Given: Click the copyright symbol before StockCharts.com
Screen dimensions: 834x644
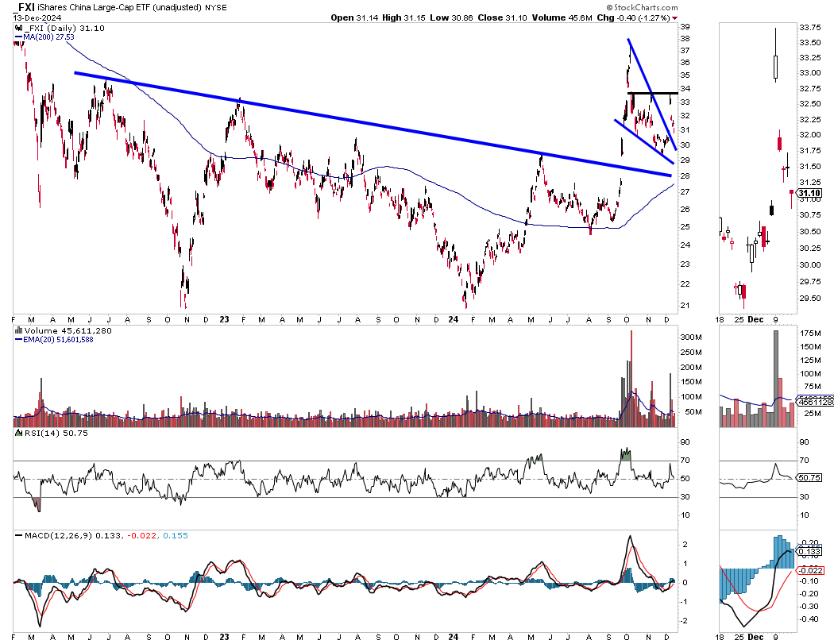Looking at the screenshot, I should point(609,7).
